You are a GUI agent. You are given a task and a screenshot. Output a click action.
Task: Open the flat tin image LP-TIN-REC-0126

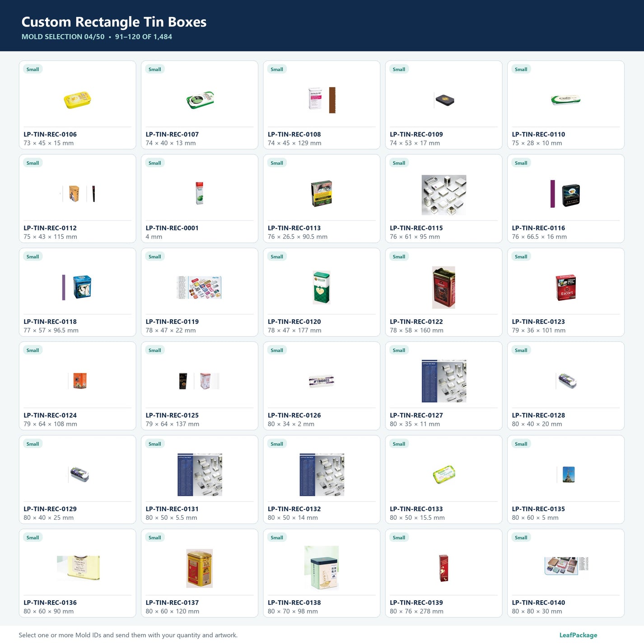point(322,381)
